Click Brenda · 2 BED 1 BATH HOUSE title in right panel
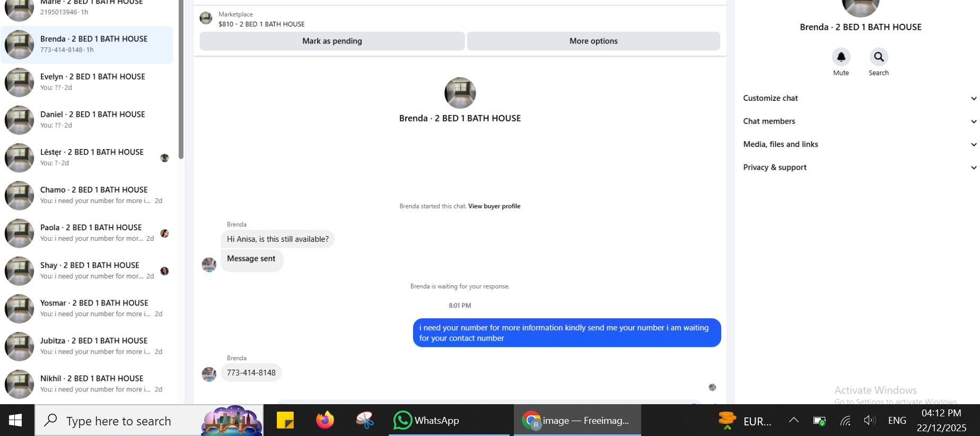This screenshot has width=980, height=436. tap(860, 27)
